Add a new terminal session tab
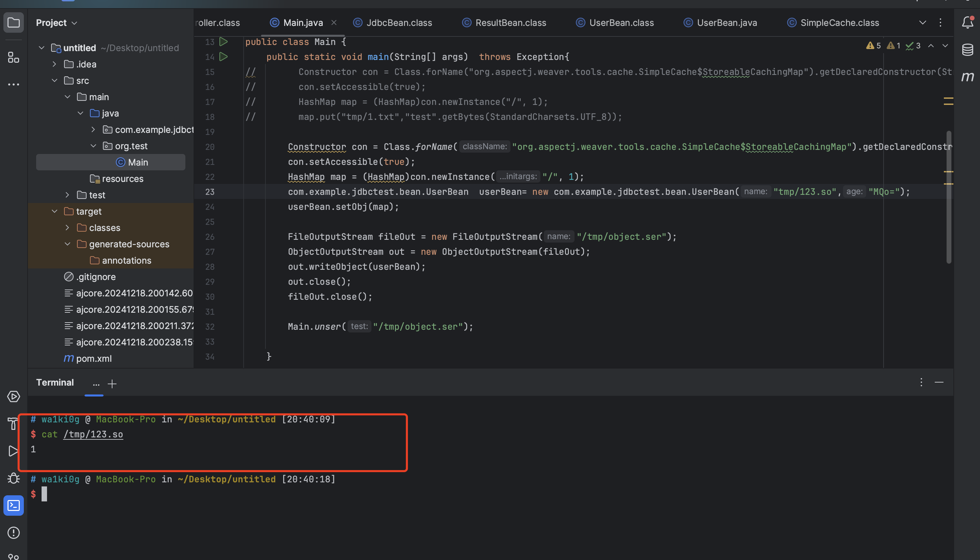The image size is (980, 560). (112, 384)
